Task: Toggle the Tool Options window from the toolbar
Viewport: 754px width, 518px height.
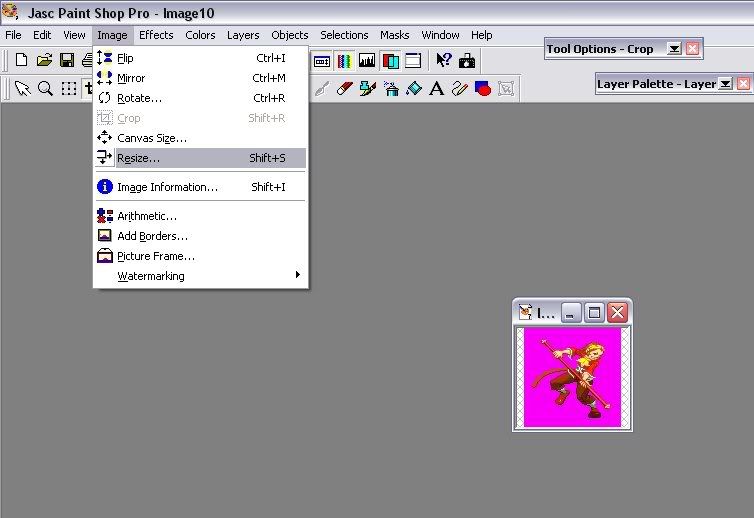Action: click(322, 61)
